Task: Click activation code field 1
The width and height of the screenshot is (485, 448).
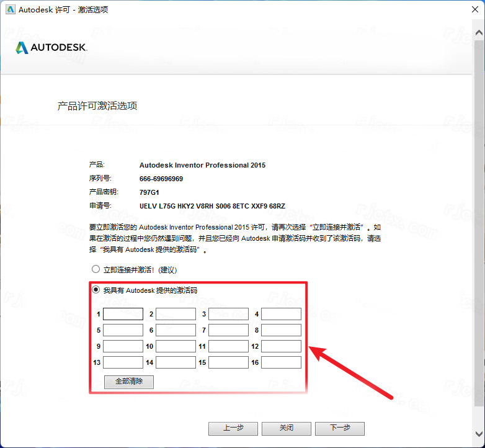Action: (x=123, y=314)
